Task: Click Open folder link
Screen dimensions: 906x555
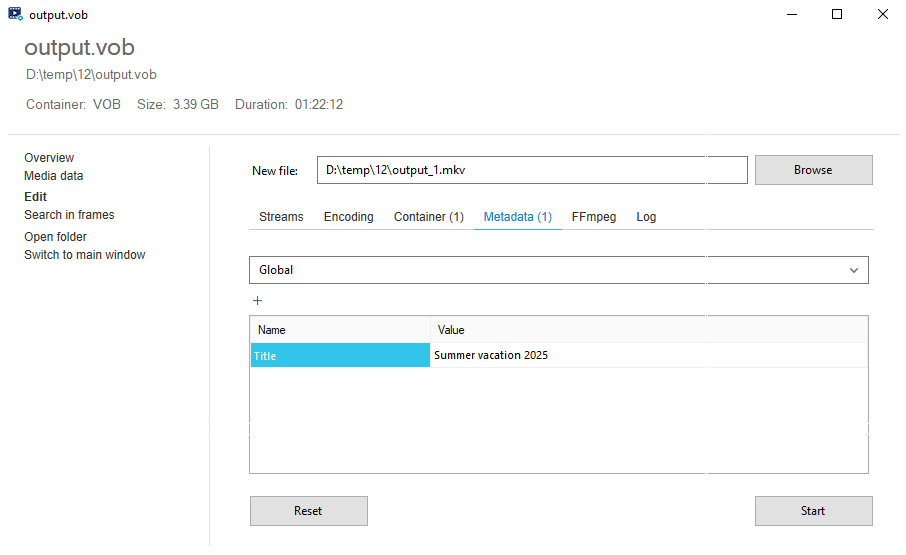Action: [55, 237]
